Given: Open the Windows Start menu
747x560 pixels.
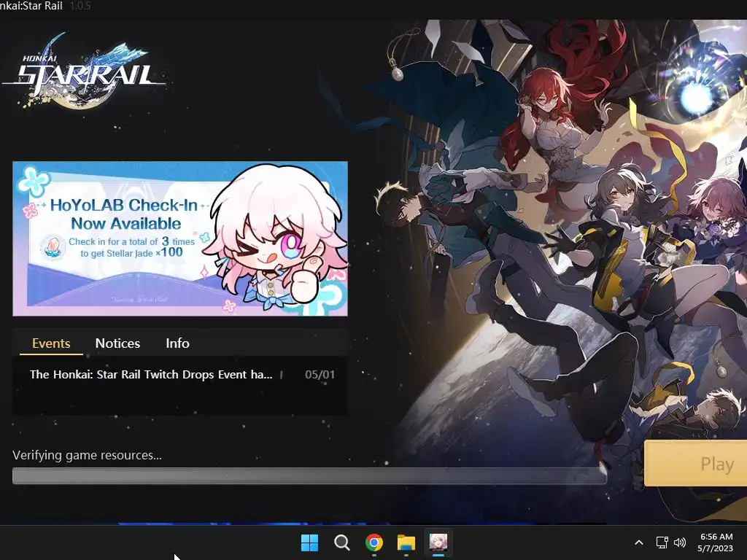Looking at the screenshot, I should [x=309, y=542].
